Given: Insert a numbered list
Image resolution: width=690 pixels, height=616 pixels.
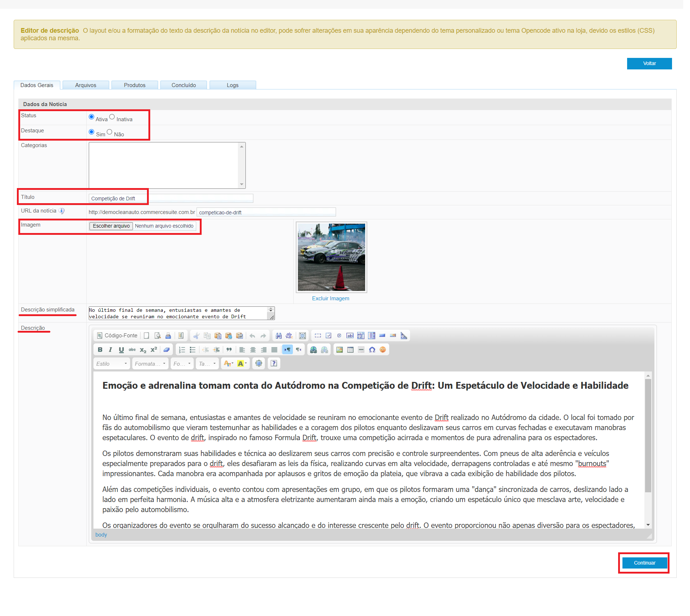Looking at the screenshot, I should pyautogui.click(x=182, y=350).
